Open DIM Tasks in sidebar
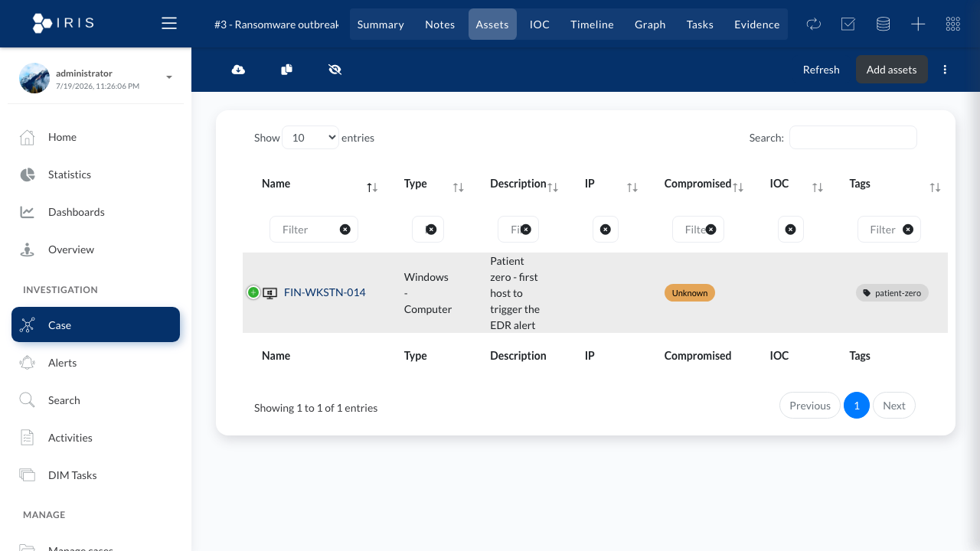The height and width of the screenshot is (551, 980). point(96,475)
